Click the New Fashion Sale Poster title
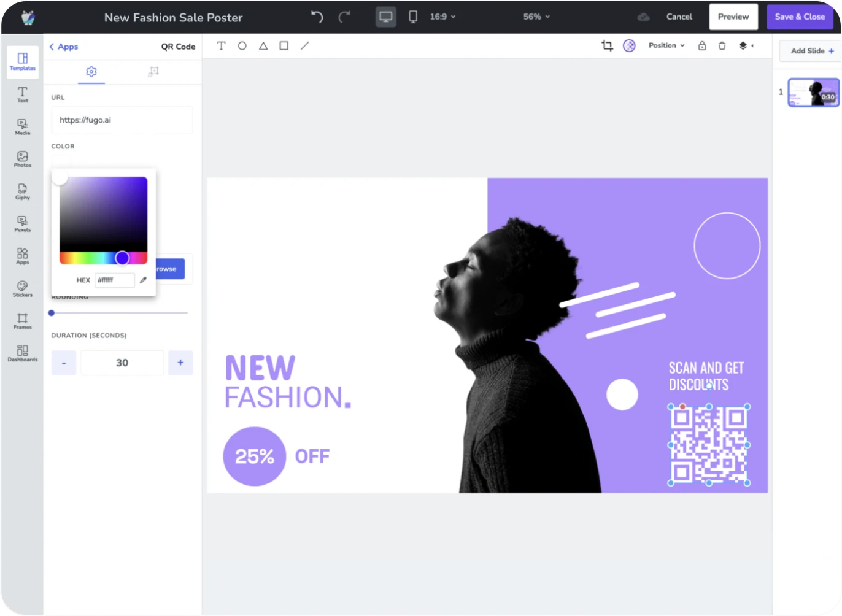Screen dimensions: 842x616 174,17
